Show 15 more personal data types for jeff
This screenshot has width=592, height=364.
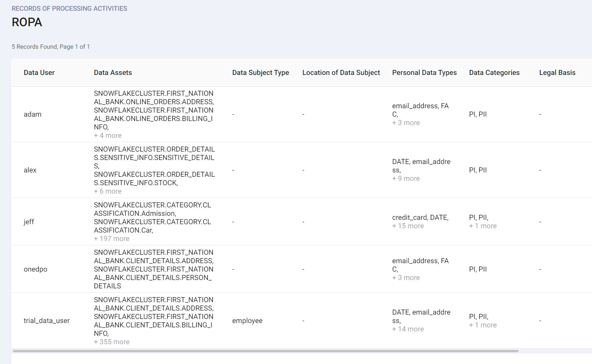[x=408, y=226]
